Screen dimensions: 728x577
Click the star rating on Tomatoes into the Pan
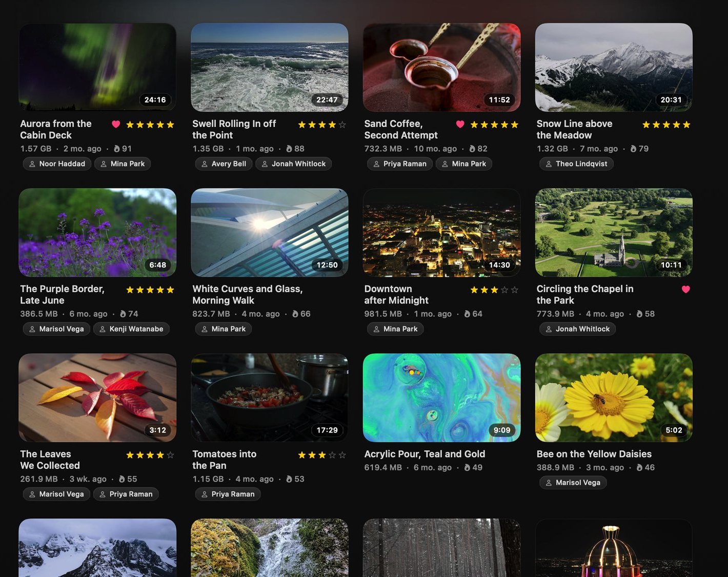(x=322, y=455)
